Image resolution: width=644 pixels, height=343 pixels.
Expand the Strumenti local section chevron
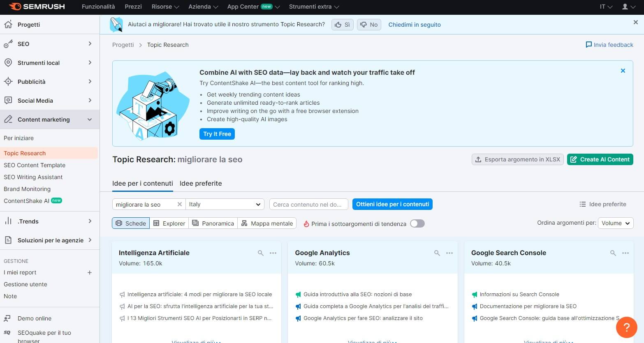coord(90,62)
